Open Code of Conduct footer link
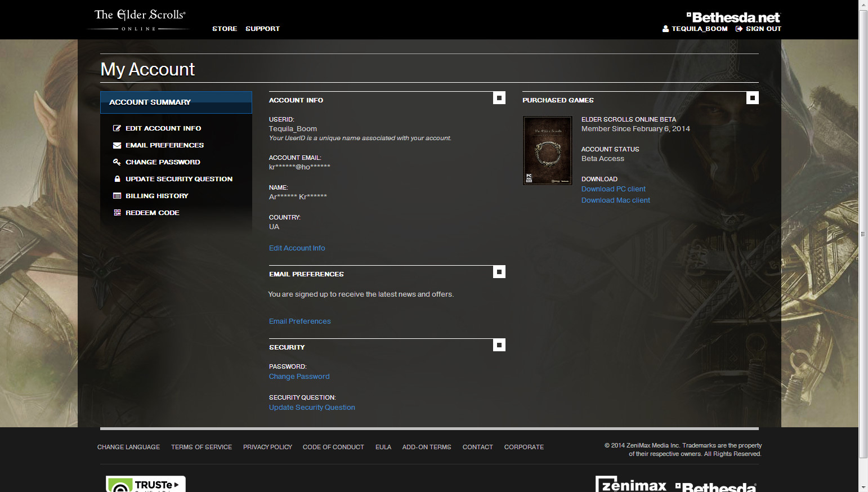 click(x=333, y=447)
